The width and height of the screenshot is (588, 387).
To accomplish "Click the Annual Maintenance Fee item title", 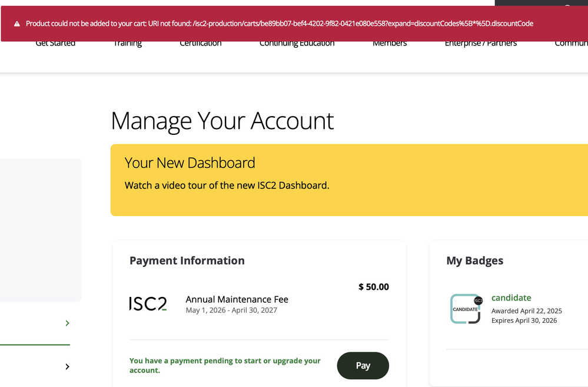I will tap(237, 299).
